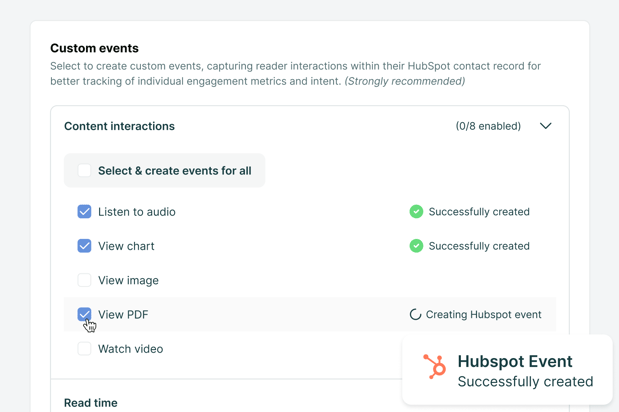Click Successfully created status for View chart

(x=479, y=246)
